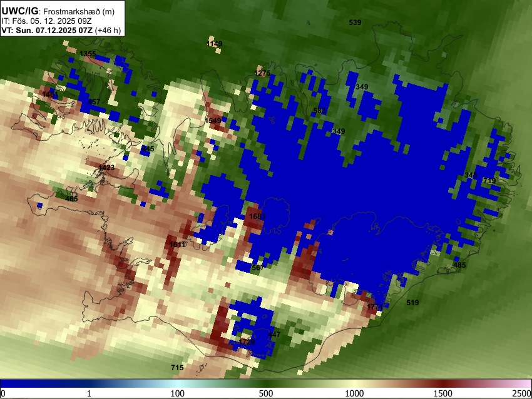Click the 1423 map value
Viewport: 532px width, 399px height.
pos(106,167)
